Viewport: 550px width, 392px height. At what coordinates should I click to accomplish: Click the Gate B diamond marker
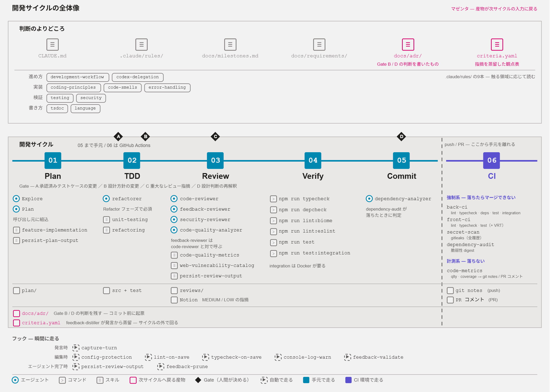pos(145,137)
